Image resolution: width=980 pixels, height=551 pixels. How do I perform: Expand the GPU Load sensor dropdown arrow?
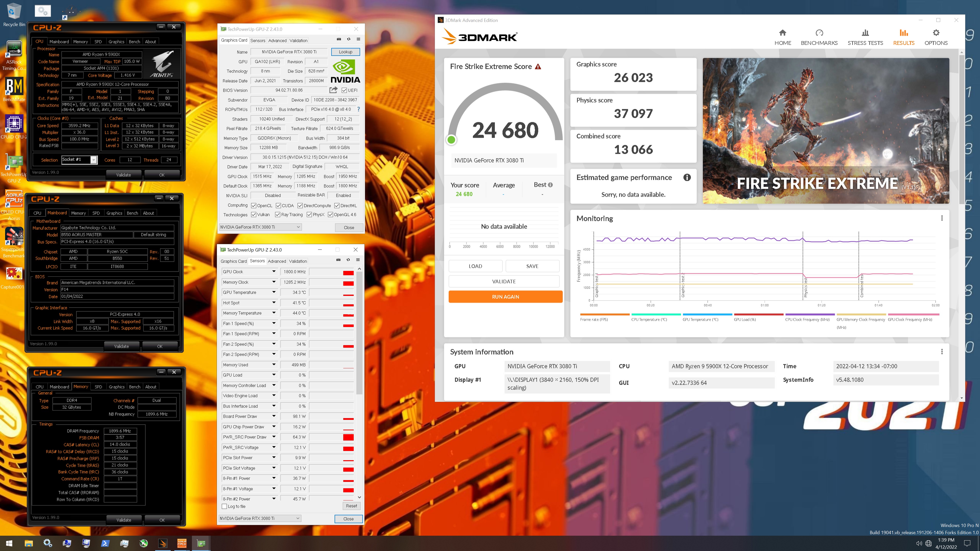[x=274, y=375]
